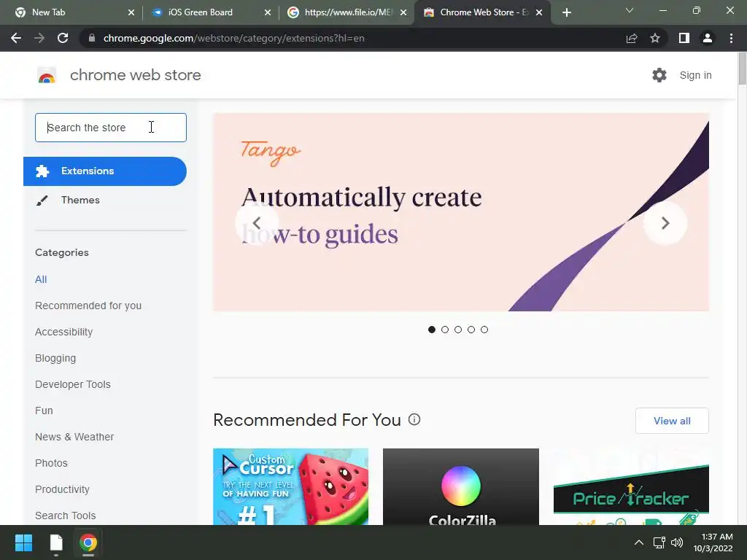Click the share page icon in address bar
The width and height of the screenshot is (747, 560).
(632, 38)
